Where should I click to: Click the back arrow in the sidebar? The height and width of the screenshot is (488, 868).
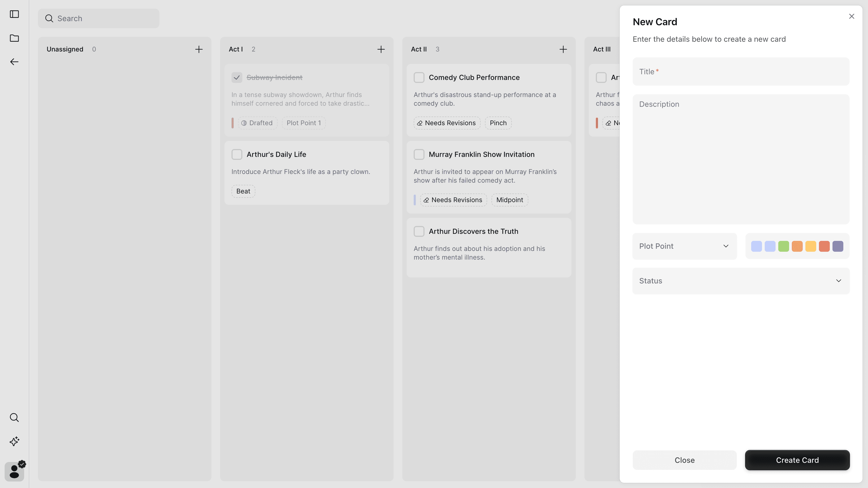[14, 62]
